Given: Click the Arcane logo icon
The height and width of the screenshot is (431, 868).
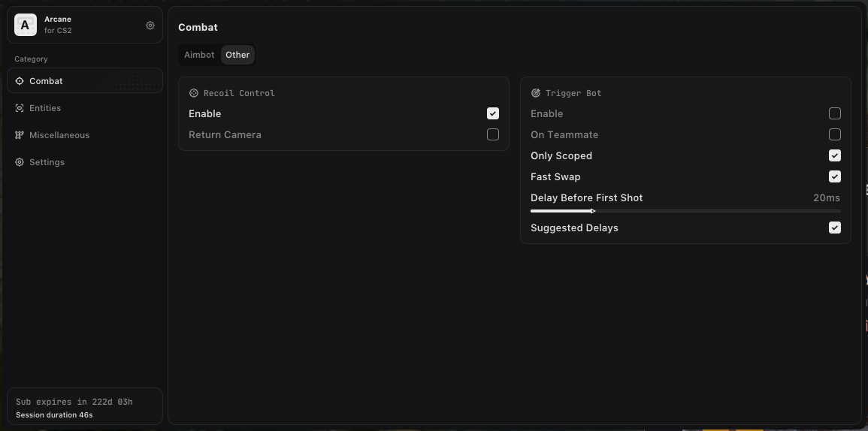Looking at the screenshot, I should (26, 25).
